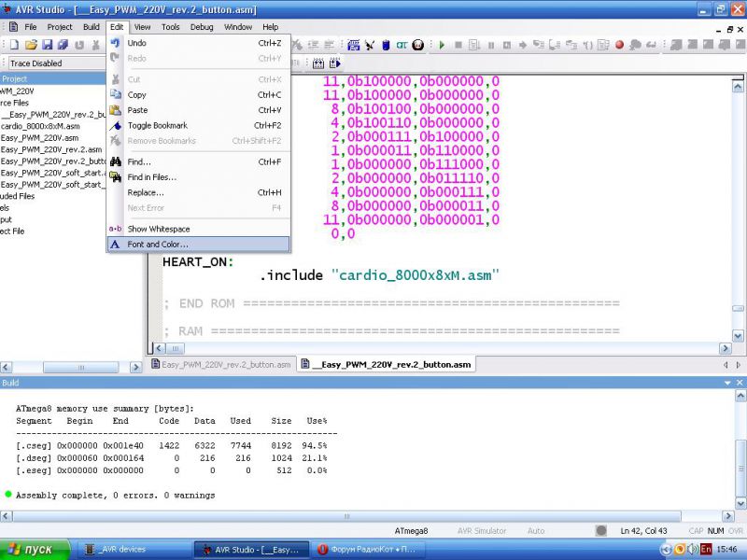This screenshot has width=747, height=560.
Task: Click the first bookmark-style icon in second toolbar row
Action: click(318, 63)
